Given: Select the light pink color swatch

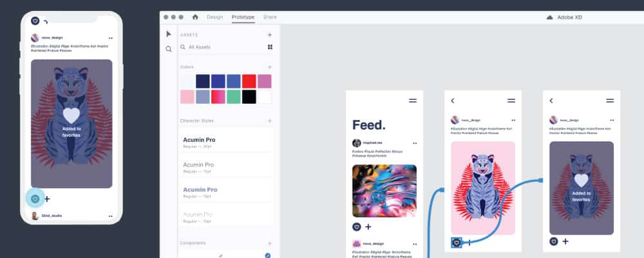Looking at the screenshot, I should click(x=187, y=97).
